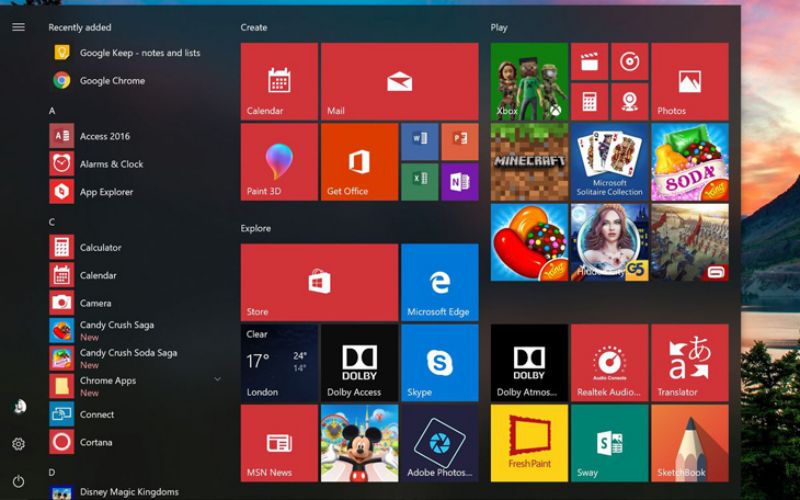Open the Excel small tile
800x500 pixels.
[x=419, y=182]
